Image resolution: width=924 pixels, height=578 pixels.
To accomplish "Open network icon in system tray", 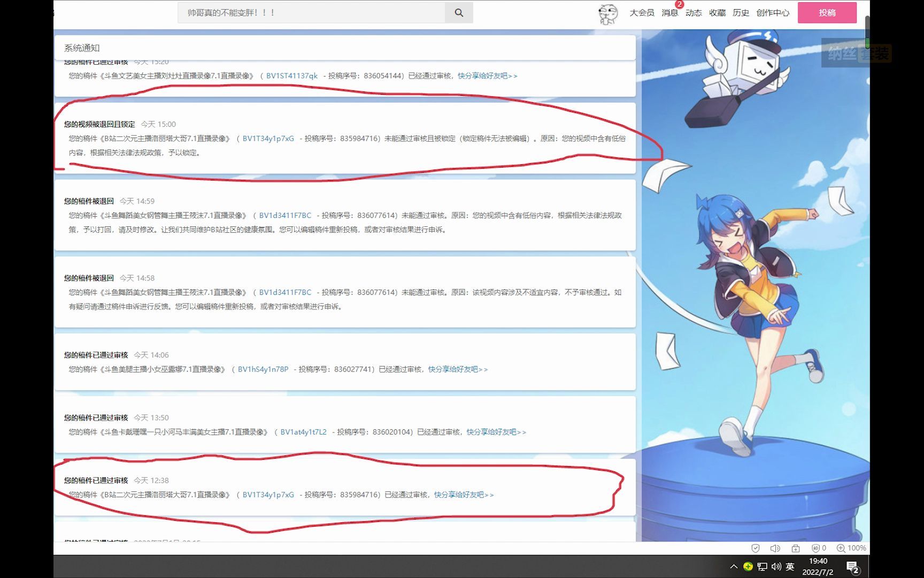I will tap(762, 566).
